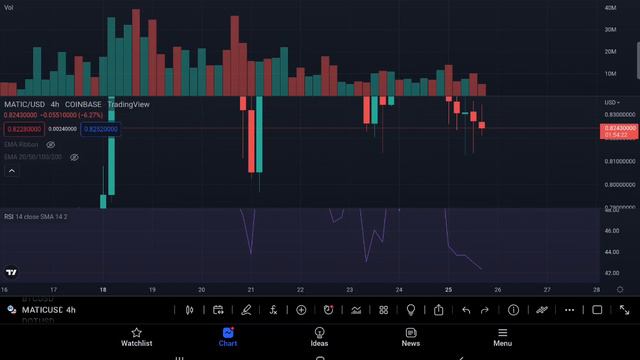Viewport: 640px width, 360px height.
Task: Open the area chart templates icon
Action: (356, 310)
